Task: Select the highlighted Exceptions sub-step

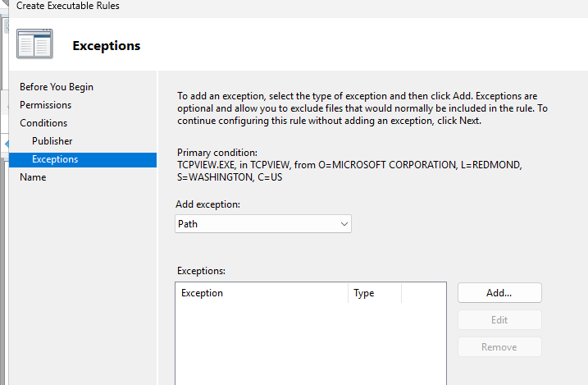Action: [x=55, y=159]
